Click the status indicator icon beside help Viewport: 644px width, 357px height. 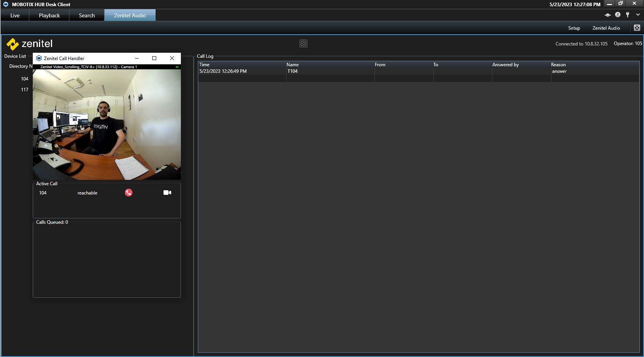pos(607,15)
